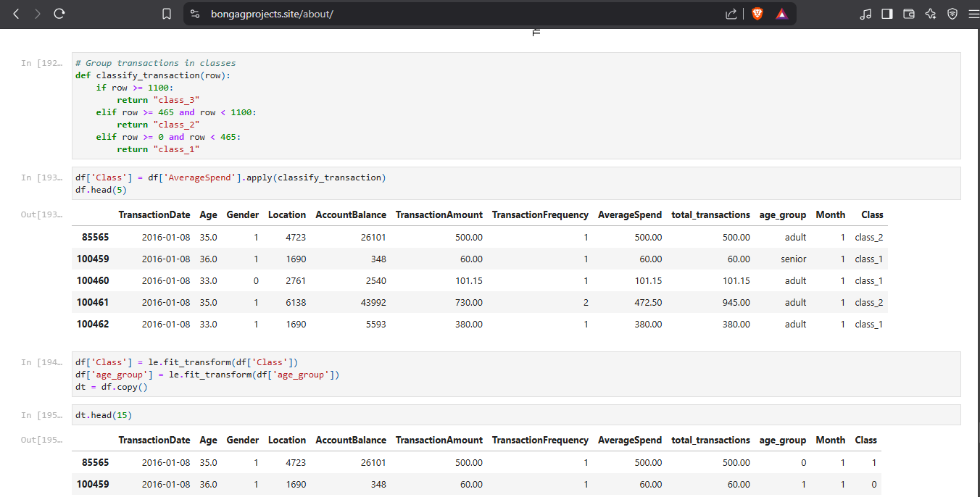Click location value 2761
980x497 pixels.
296,280
